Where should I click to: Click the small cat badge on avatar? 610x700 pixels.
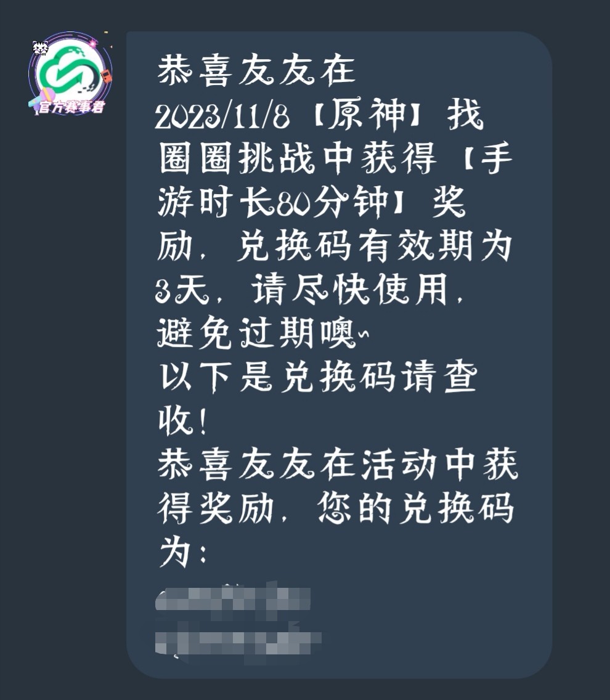tap(41, 47)
